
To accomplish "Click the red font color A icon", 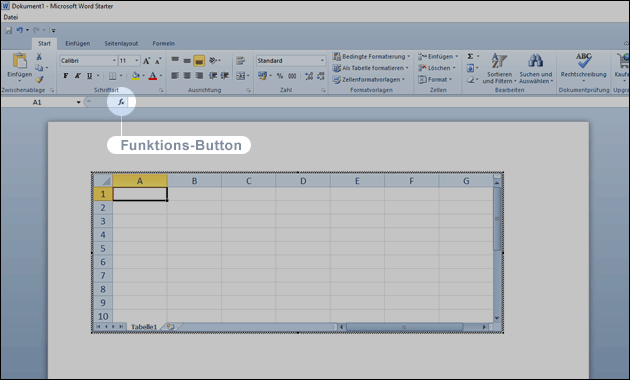I will (x=153, y=76).
